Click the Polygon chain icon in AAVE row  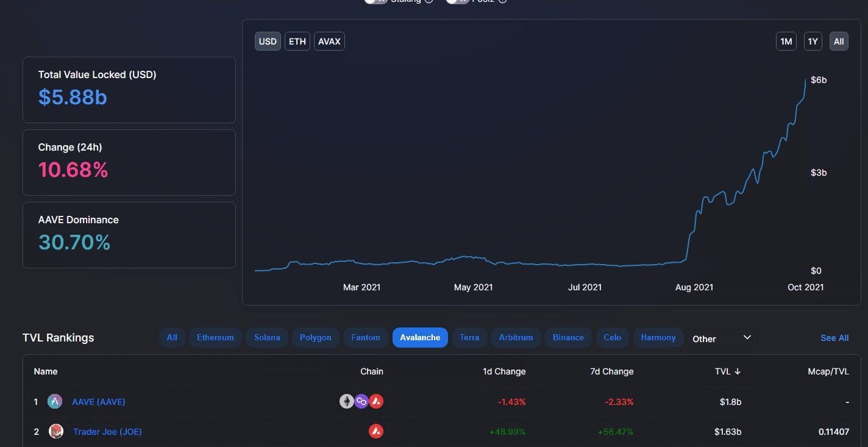(361, 402)
